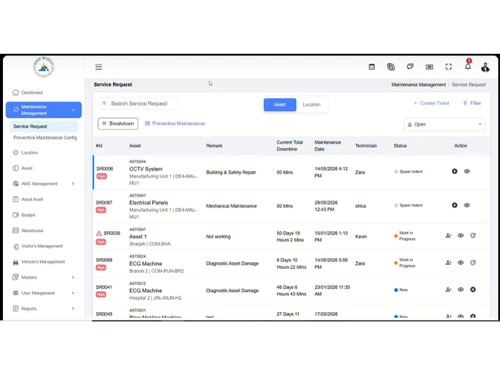Click the fullscreen expand icon

449,67
